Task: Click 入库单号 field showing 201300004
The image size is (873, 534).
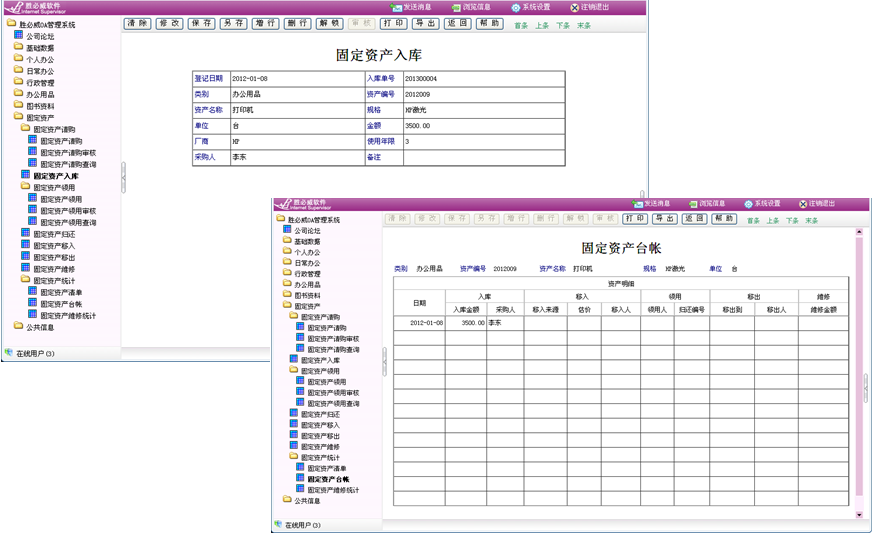Action: tap(483, 79)
